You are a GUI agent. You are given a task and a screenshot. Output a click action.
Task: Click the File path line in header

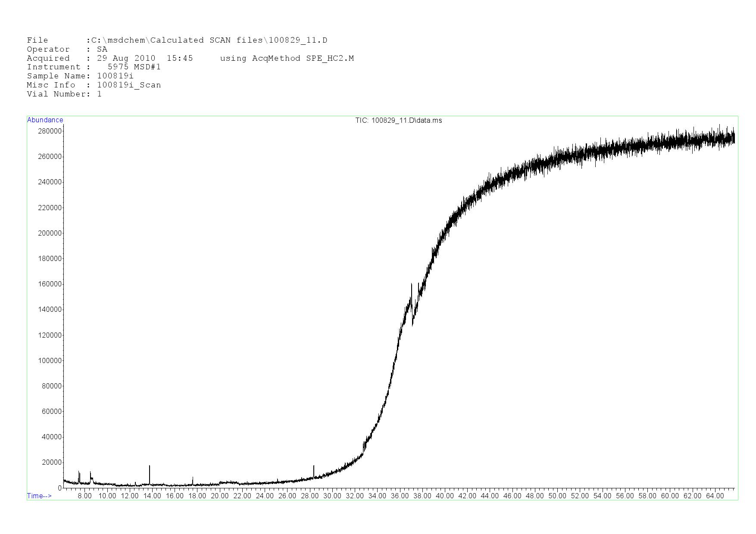click(177, 40)
